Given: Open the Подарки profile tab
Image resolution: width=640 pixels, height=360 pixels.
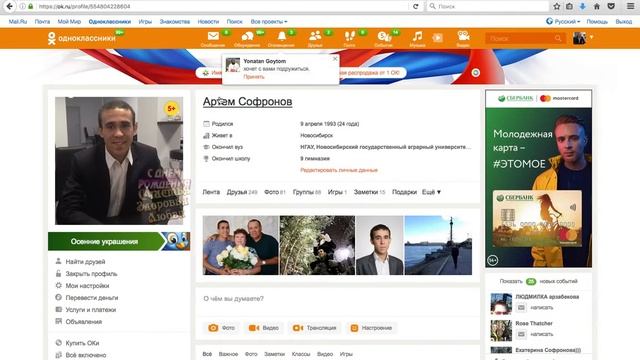Looking at the screenshot, I should point(404,192).
